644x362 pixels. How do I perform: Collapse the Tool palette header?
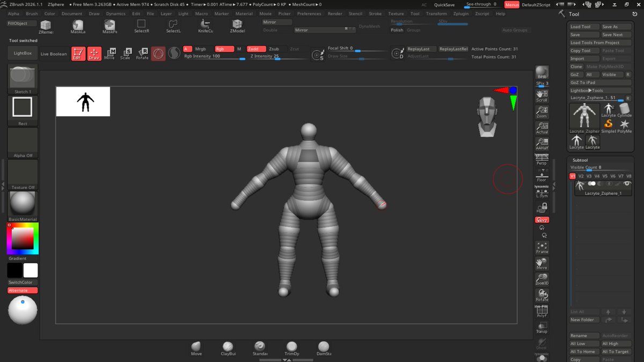coord(574,14)
